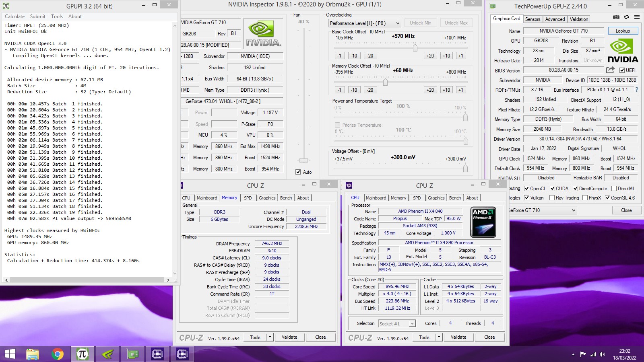
Task: Toggle the Vulkan checkbox
Action: (x=526, y=197)
